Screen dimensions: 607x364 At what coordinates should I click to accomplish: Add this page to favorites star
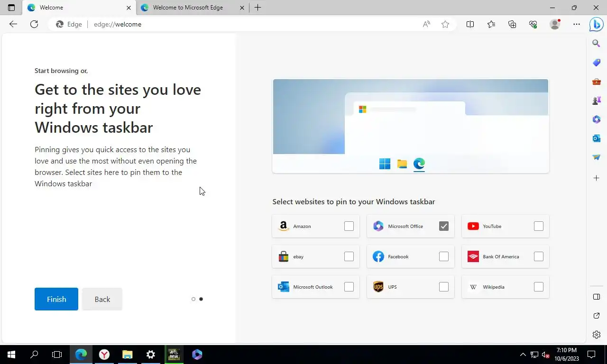(x=445, y=24)
